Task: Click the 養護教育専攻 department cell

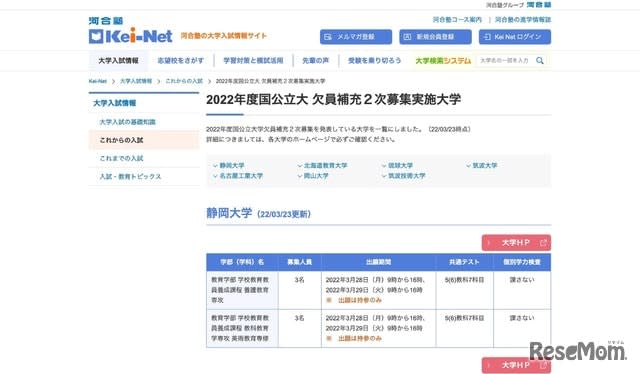Action: [x=242, y=290]
